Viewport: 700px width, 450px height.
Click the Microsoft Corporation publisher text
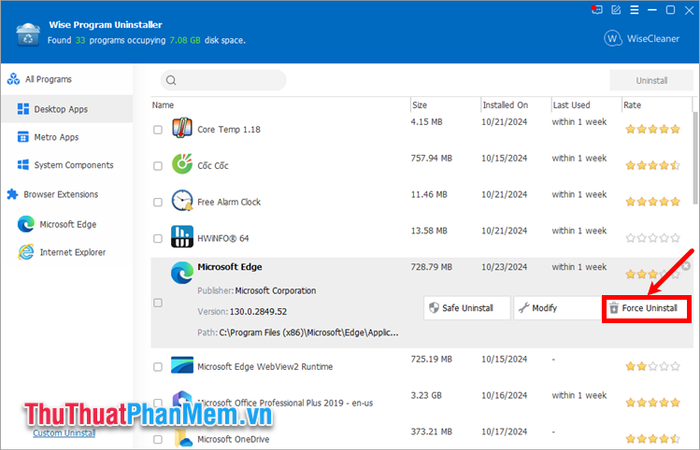pyautogui.click(x=275, y=291)
